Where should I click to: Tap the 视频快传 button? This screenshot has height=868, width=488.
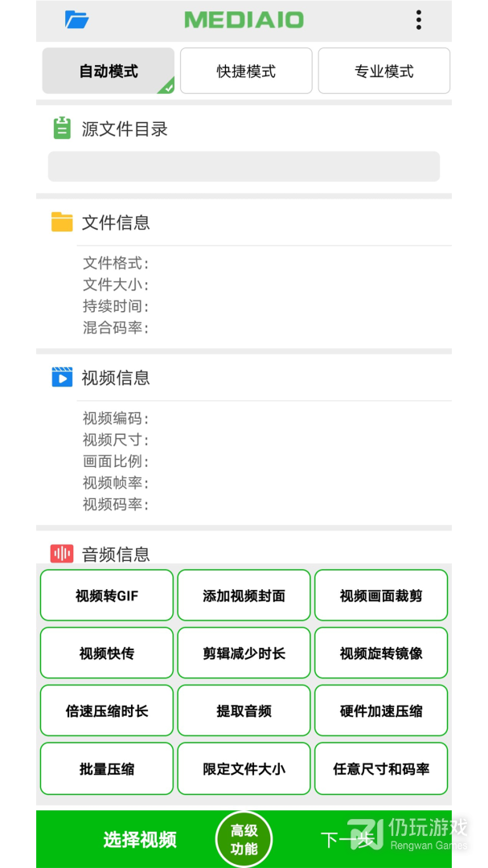(107, 653)
